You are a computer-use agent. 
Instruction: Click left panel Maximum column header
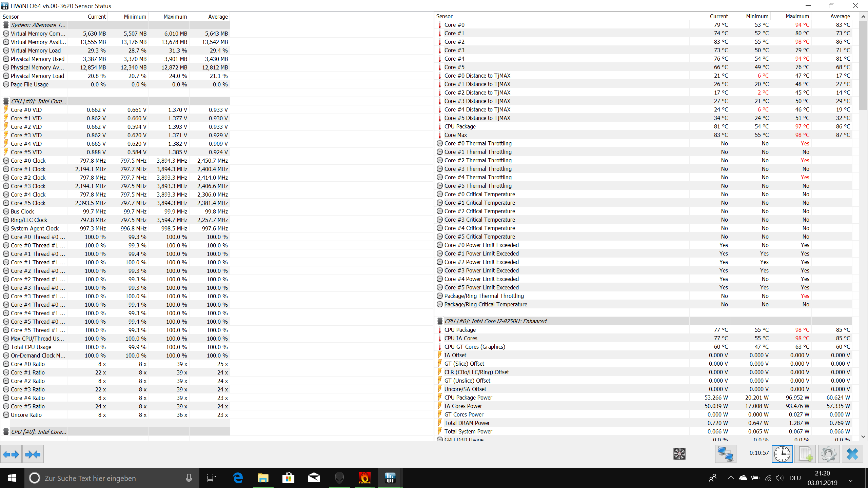169,17
